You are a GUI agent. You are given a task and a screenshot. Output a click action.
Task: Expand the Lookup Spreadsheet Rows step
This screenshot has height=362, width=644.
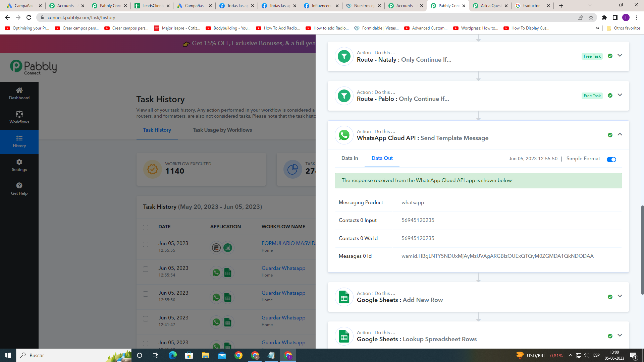[x=620, y=336]
